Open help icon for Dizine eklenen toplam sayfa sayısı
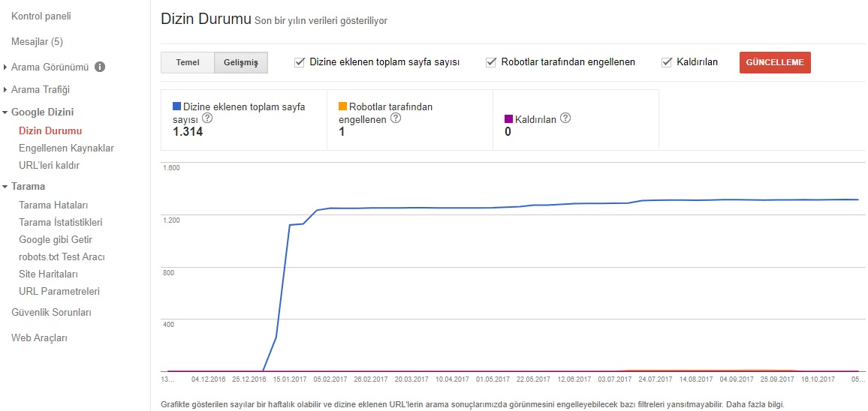The image size is (868, 411). click(x=207, y=118)
